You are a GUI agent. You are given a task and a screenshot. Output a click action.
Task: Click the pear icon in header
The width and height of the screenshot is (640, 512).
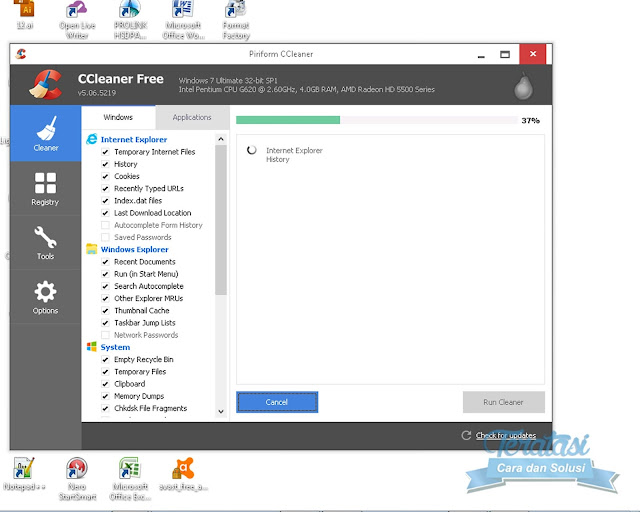(x=523, y=86)
